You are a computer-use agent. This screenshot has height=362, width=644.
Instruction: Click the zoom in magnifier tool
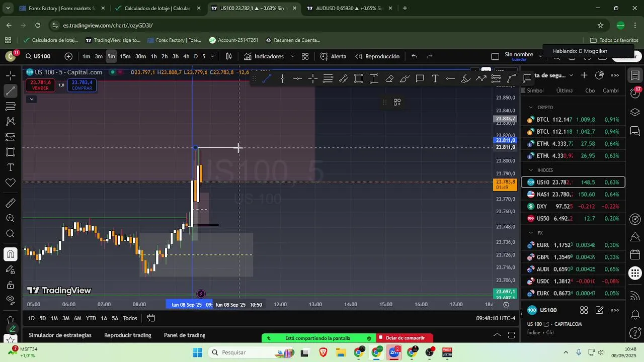pyautogui.click(x=11, y=218)
